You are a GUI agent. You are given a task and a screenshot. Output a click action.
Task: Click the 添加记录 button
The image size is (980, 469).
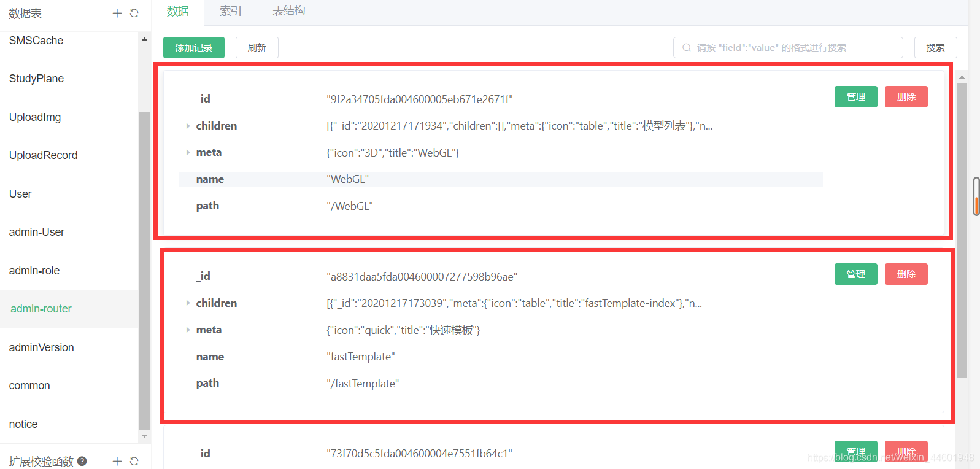[x=194, y=47]
